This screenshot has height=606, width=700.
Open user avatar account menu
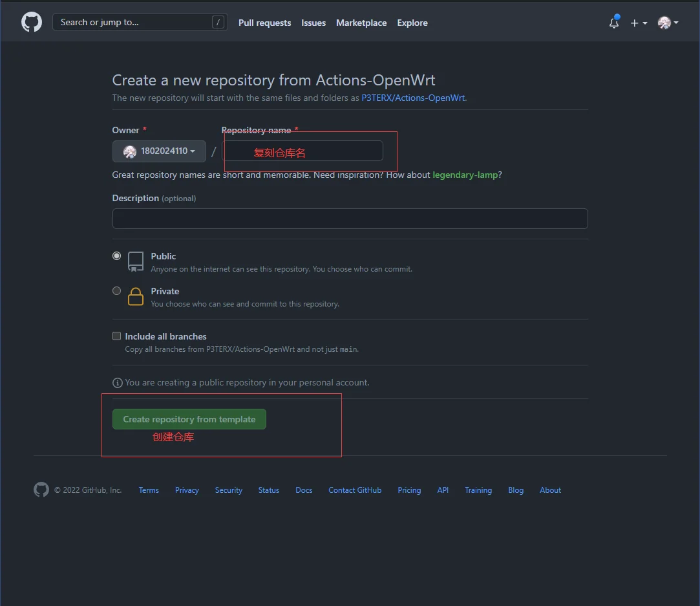pyautogui.click(x=668, y=23)
